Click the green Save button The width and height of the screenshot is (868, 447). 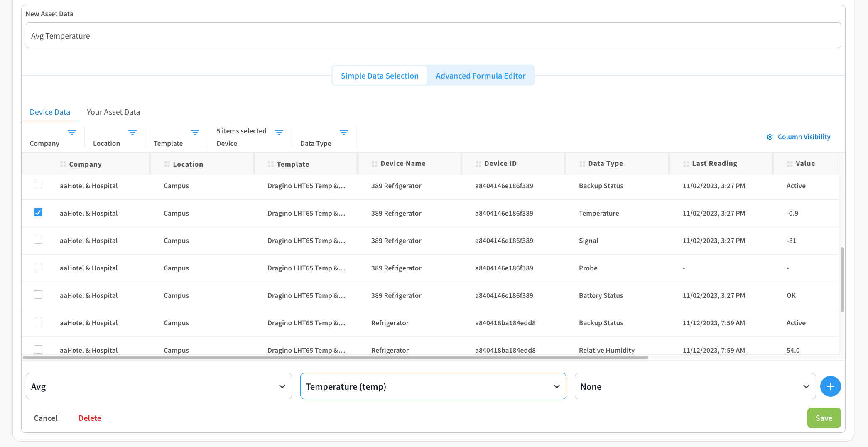(824, 418)
